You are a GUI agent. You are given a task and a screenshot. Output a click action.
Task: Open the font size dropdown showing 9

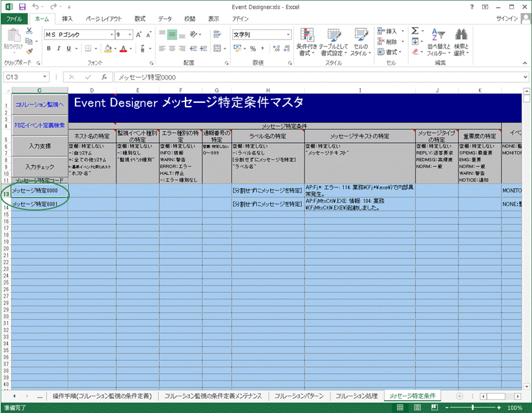(130, 35)
